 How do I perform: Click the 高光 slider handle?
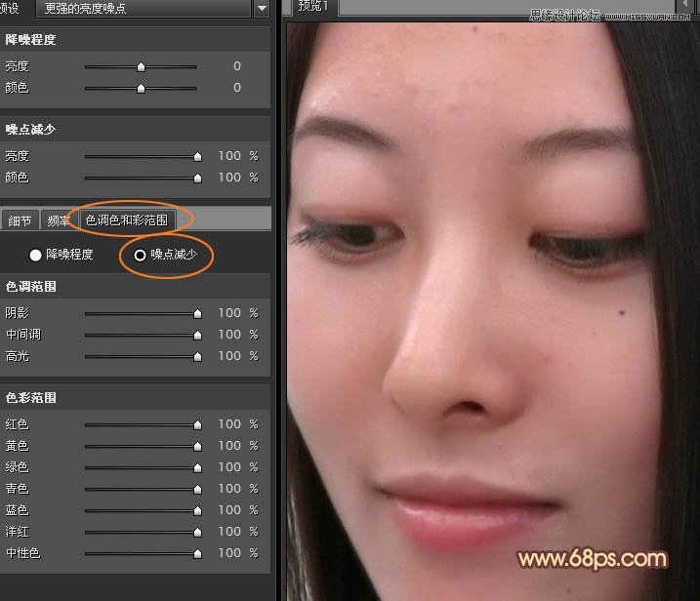(197, 356)
